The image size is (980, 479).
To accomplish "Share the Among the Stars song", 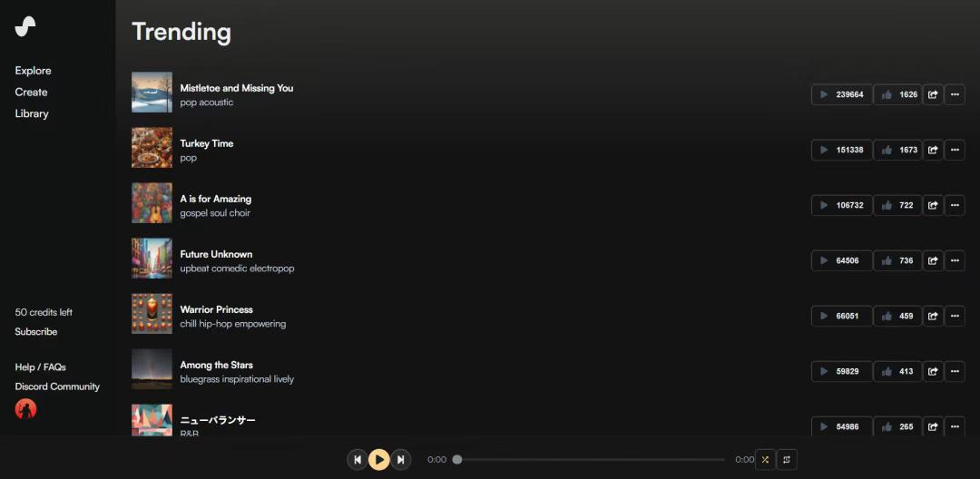I will coord(933,372).
